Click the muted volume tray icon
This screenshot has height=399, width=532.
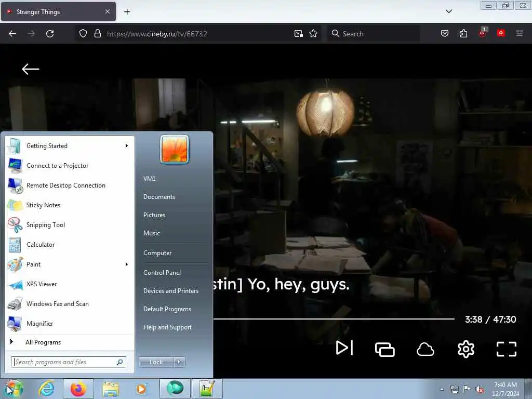click(x=479, y=390)
